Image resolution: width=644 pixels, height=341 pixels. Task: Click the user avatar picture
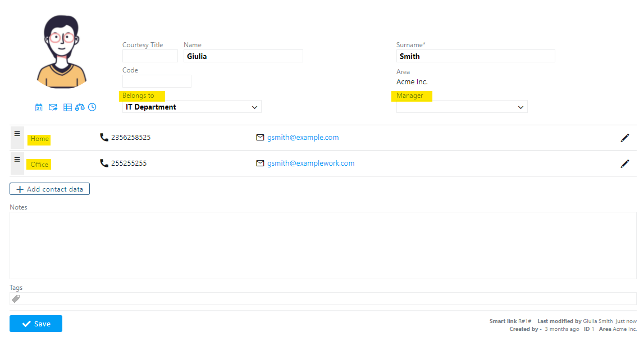coord(62,52)
